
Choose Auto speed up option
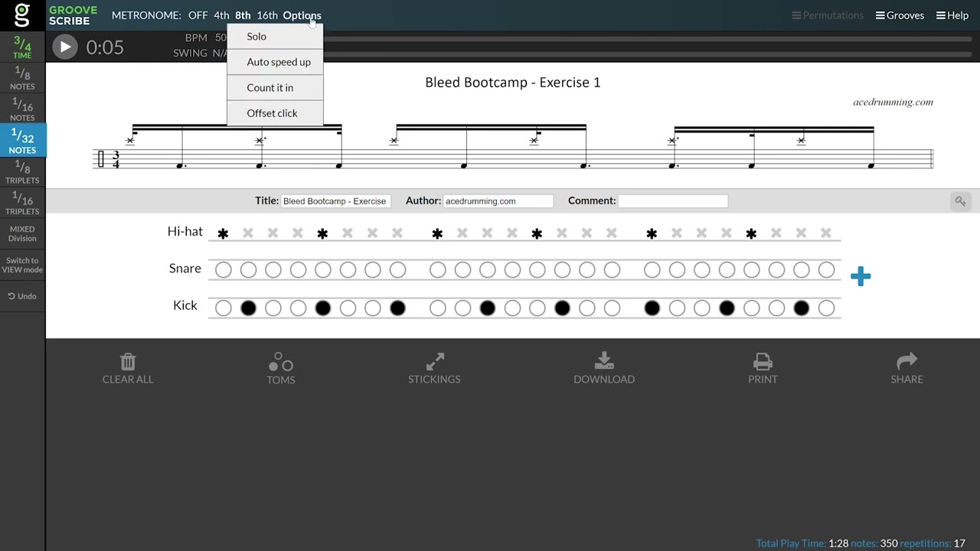coord(275,62)
